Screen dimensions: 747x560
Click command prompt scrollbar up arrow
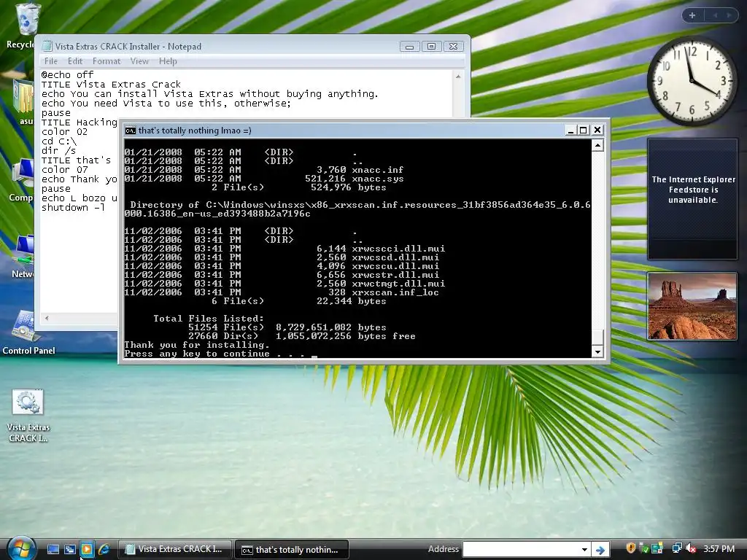[597, 145]
